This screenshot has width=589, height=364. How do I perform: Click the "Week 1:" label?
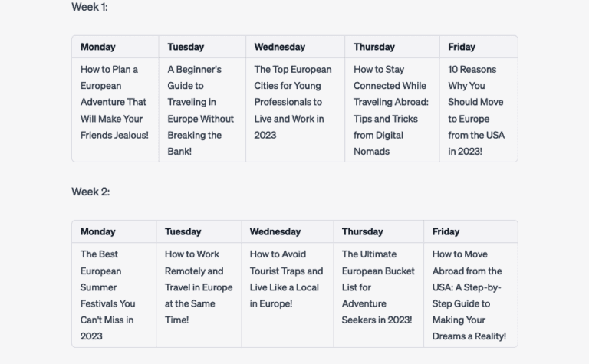click(90, 7)
